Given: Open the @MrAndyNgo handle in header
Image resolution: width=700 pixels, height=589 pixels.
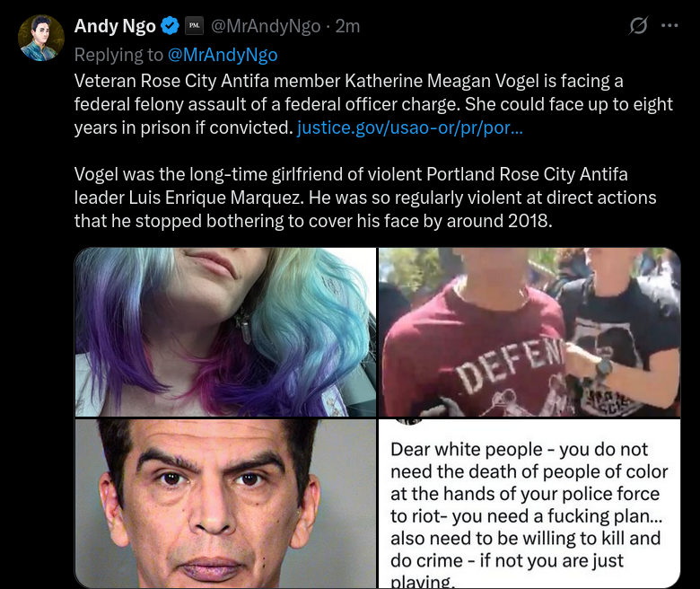Looking at the screenshot, I should coord(266,26).
